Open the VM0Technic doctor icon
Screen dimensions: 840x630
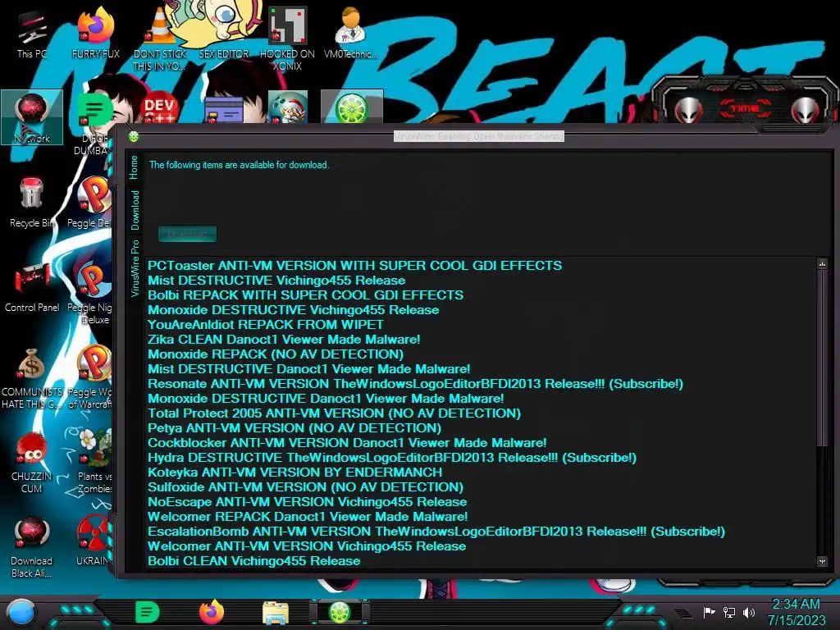(350, 33)
